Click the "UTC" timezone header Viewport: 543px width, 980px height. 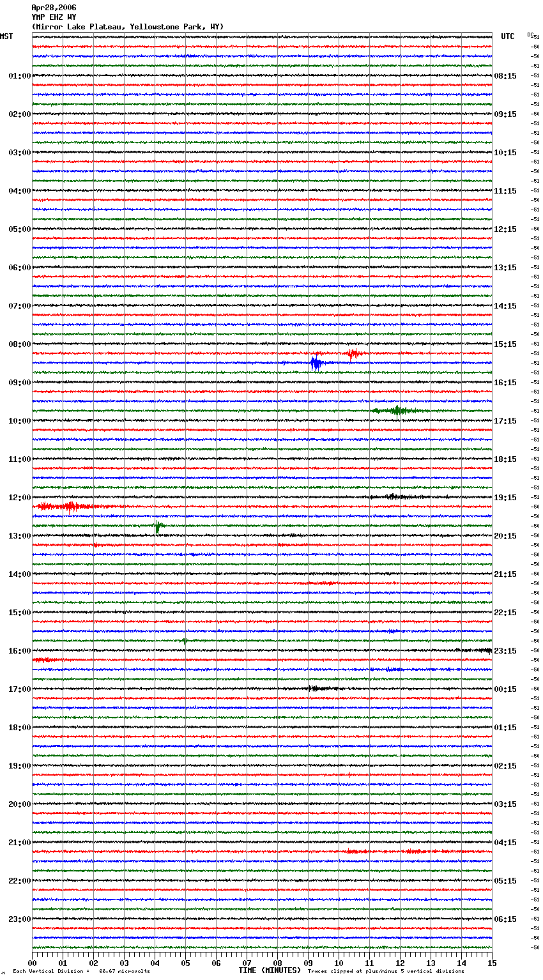[508, 36]
